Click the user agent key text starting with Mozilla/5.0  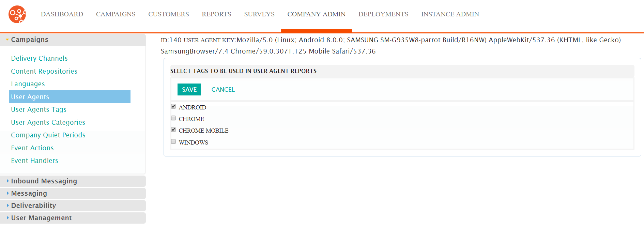tap(391, 46)
